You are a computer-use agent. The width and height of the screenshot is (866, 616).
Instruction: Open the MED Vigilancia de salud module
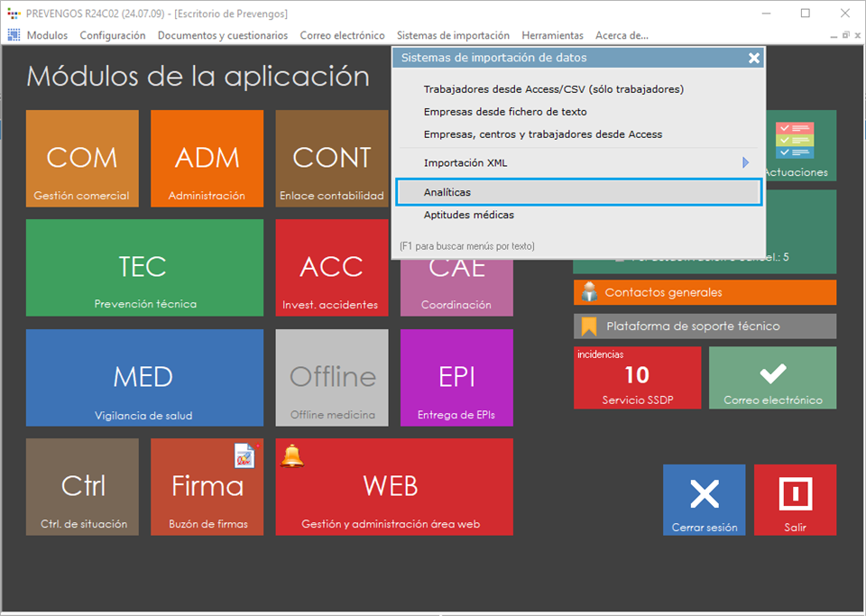[x=144, y=377]
